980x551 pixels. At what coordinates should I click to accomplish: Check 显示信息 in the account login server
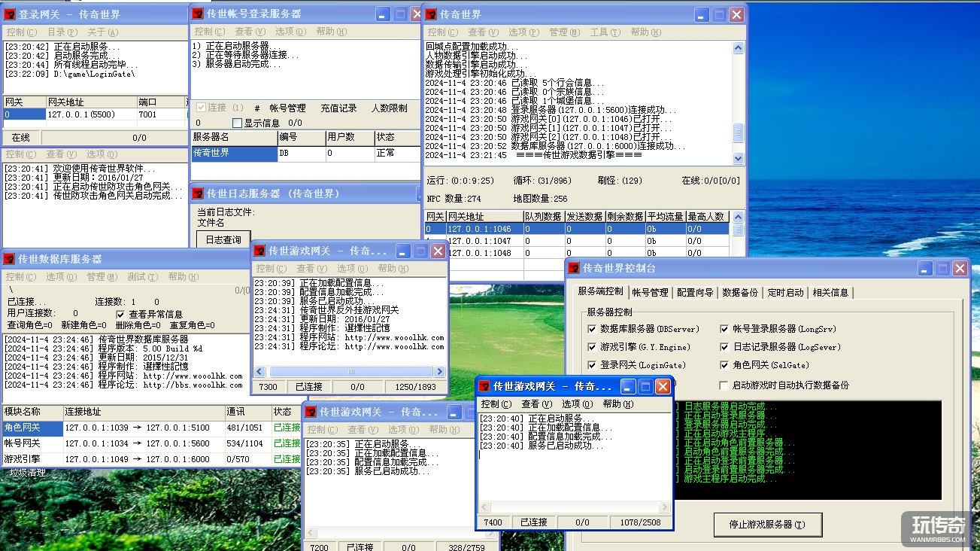click(x=238, y=123)
